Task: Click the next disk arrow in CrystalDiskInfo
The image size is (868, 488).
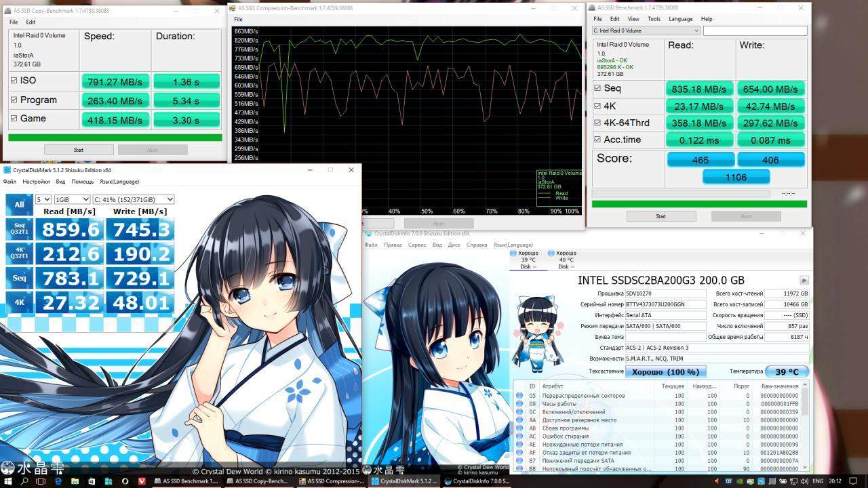Action: (x=804, y=280)
